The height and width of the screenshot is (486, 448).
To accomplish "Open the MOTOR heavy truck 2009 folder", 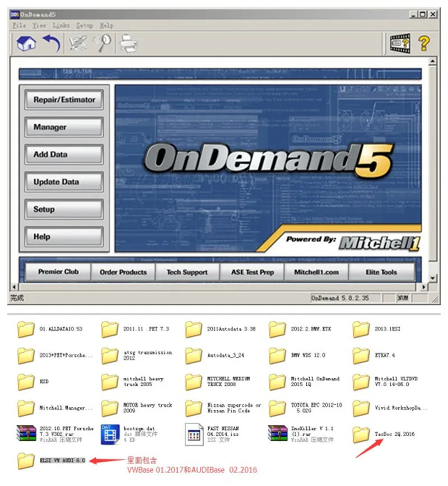I will [x=137, y=408].
